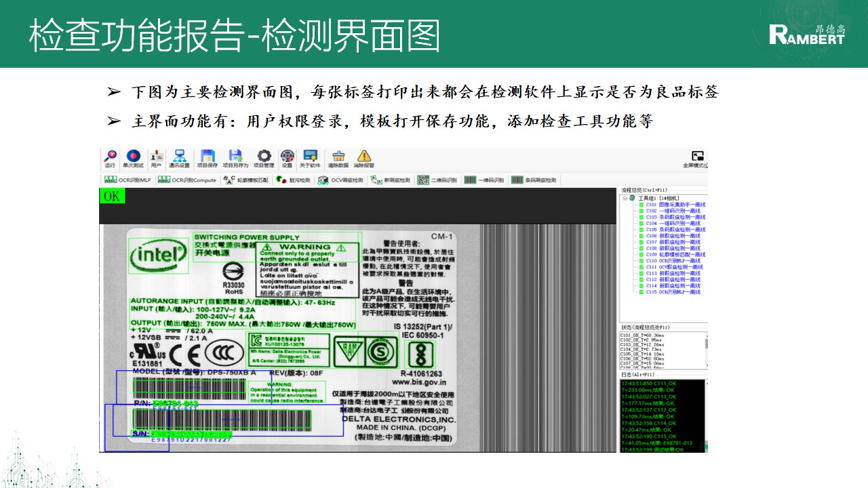Select C115 OCR识别MLP tree item
The height and width of the screenshot is (488, 868).
[673, 292]
